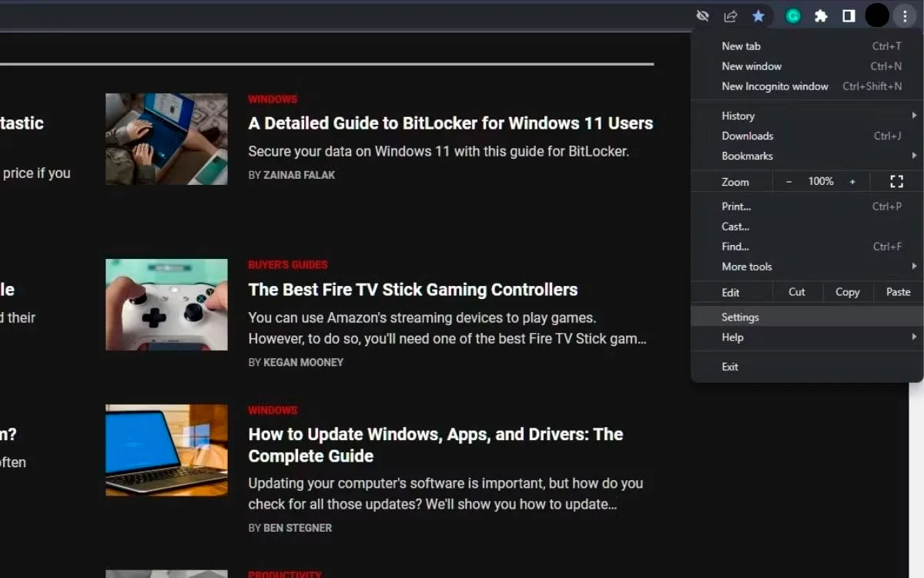924x578 pixels.
Task: Toggle fullscreen mode from Zoom row
Action: 896,182
